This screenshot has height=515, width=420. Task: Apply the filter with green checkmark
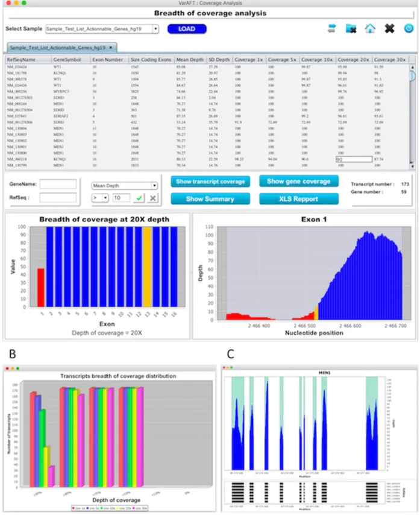tap(139, 198)
